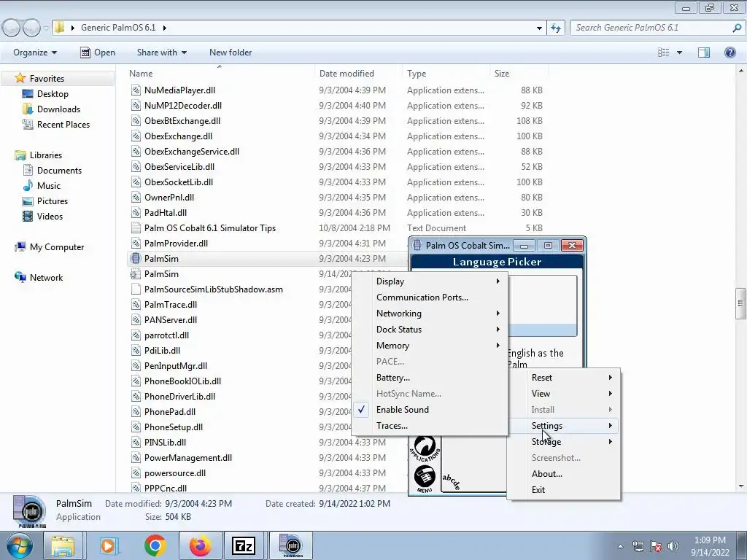Open My Computer in the navigation pane

point(50,247)
